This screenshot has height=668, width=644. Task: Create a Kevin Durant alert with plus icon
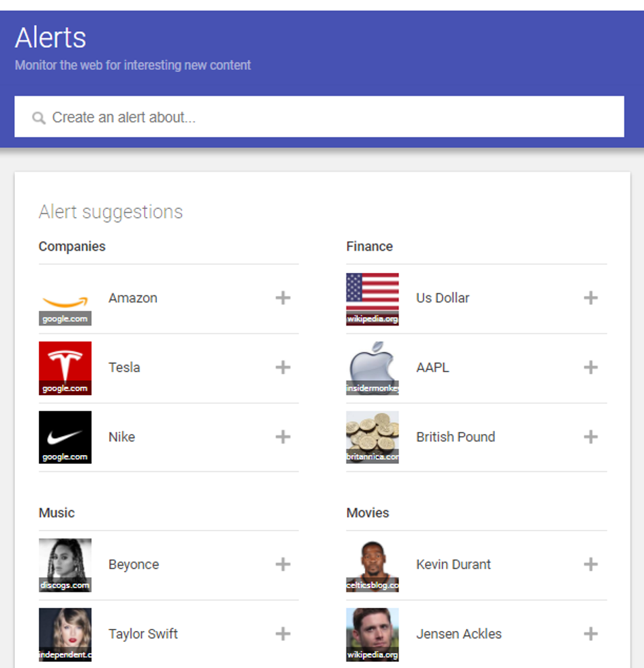coord(590,564)
